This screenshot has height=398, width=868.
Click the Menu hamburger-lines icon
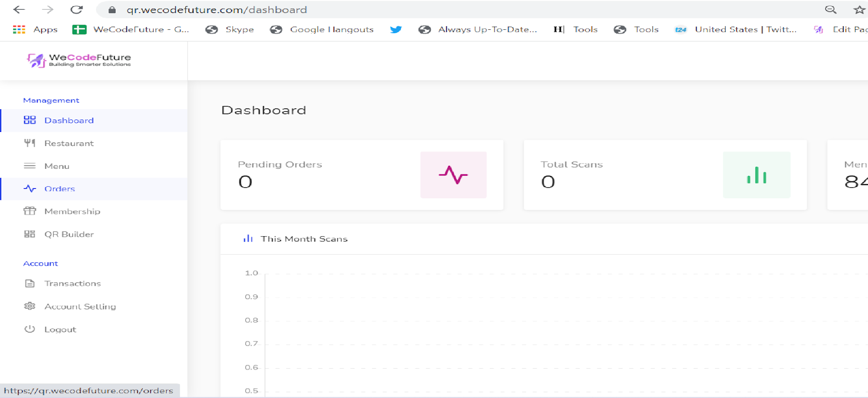30,166
